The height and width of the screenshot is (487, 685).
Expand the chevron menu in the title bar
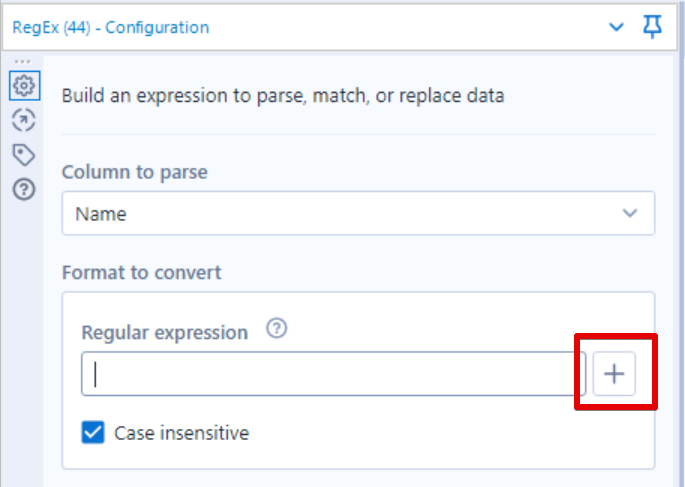616,27
